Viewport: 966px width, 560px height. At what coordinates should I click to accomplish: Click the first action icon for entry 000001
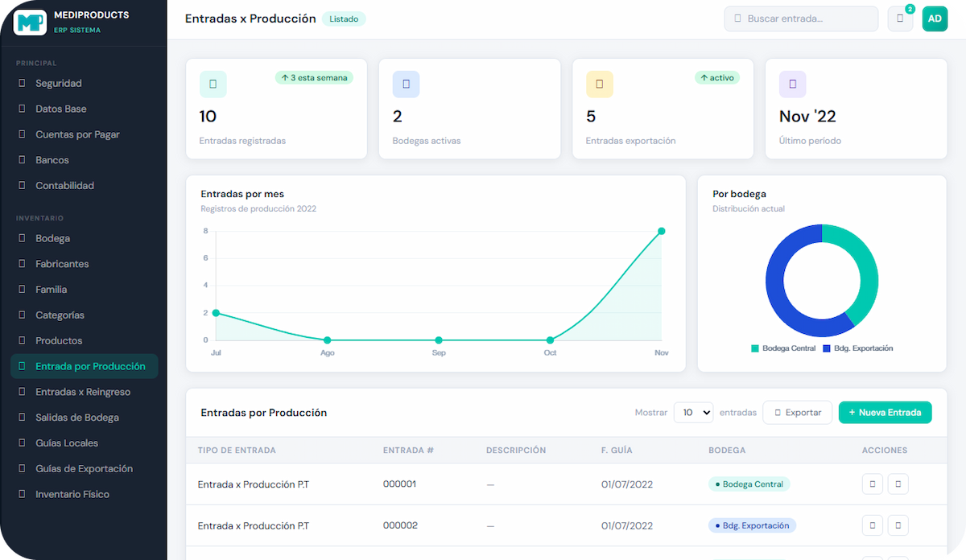pos(873,484)
